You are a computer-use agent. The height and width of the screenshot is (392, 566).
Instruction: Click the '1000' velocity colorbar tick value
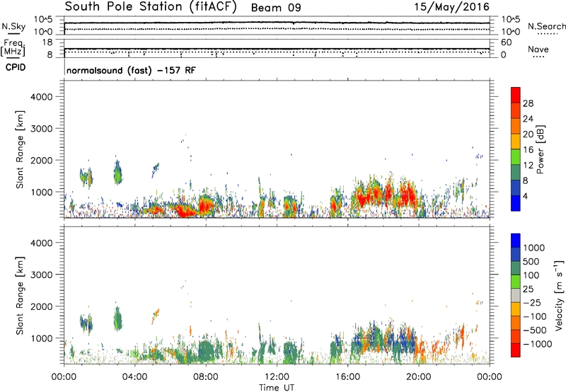click(x=534, y=248)
